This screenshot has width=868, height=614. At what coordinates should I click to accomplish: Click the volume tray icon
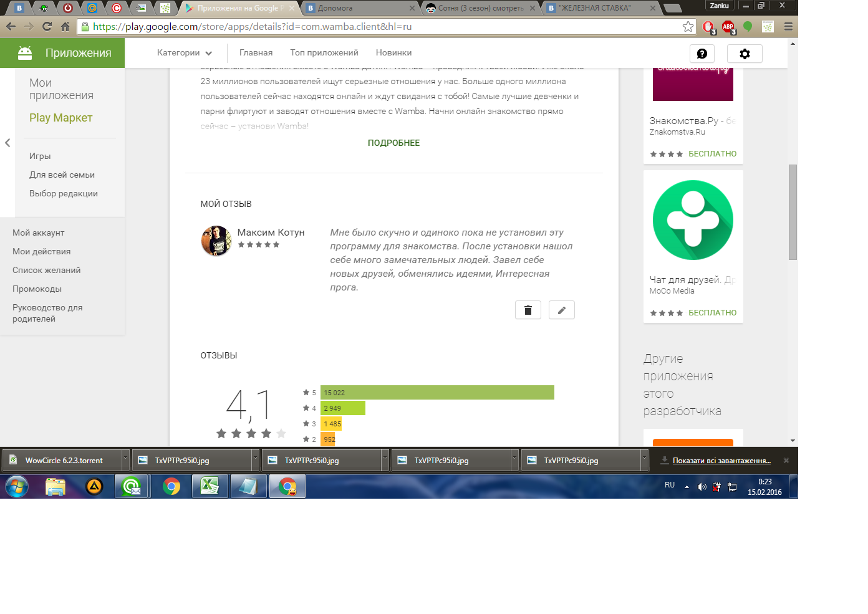tap(702, 486)
